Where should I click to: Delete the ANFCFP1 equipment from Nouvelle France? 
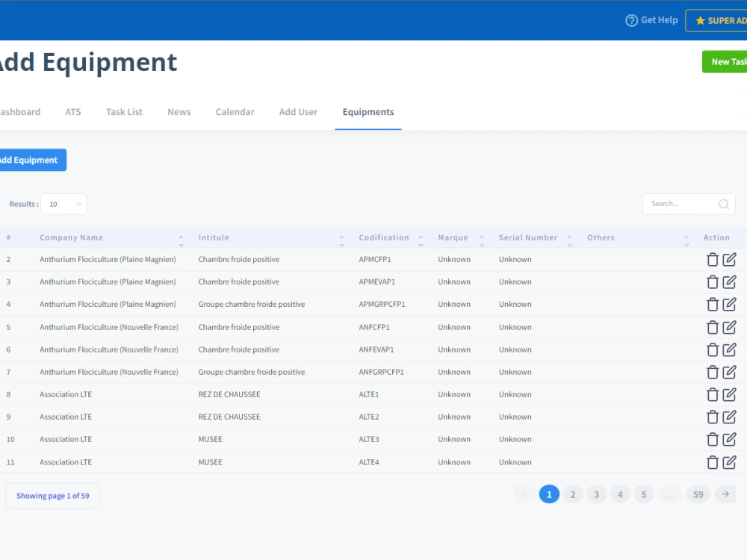point(713,327)
